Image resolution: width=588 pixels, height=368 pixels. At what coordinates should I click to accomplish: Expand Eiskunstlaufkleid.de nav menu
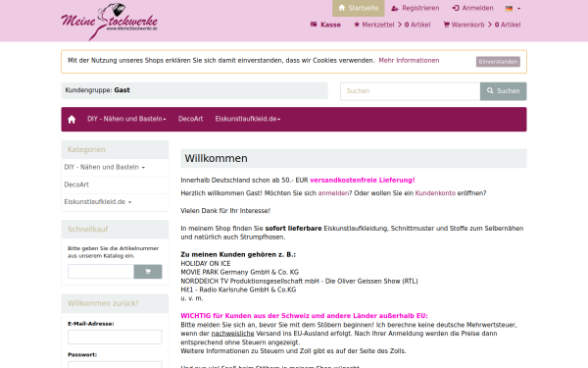pyautogui.click(x=248, y=119)
